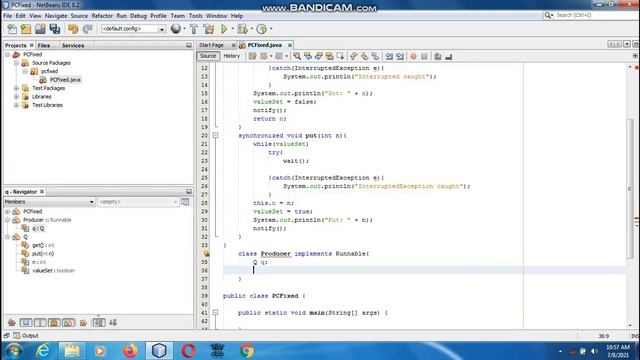Click Shift Line Right editor icon

click(x=400, y=56)
